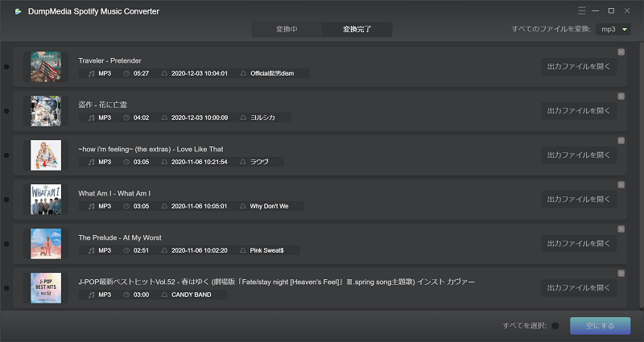
Task: Click the J-POP BEST HITS album cover
Action: click(x=46, y=288)
